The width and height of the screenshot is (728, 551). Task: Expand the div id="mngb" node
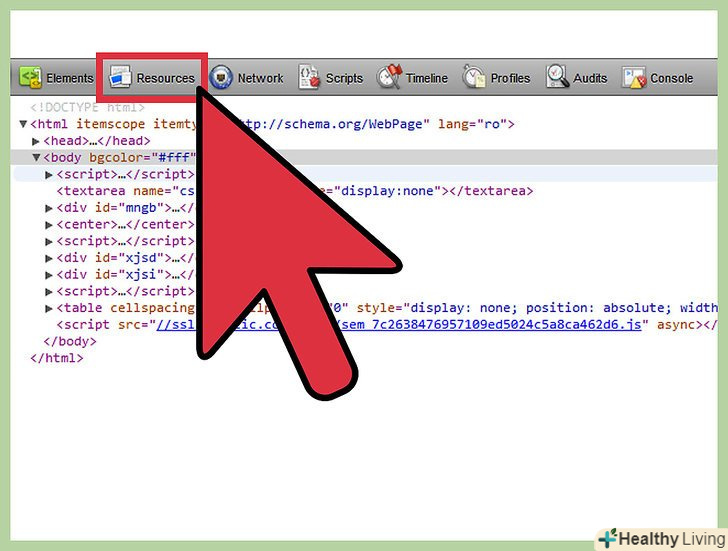pyautogui.click(x=49, y=208)
